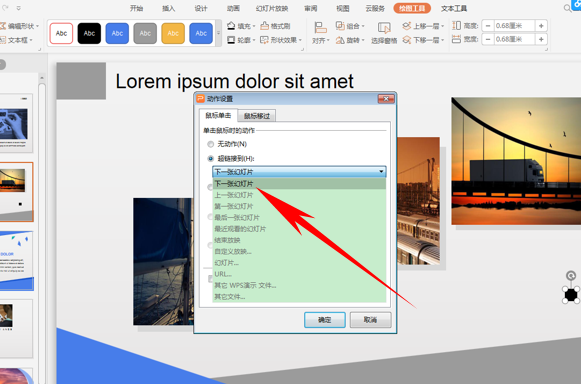Open the 填充 dropdown arrow

click(254, 26)
